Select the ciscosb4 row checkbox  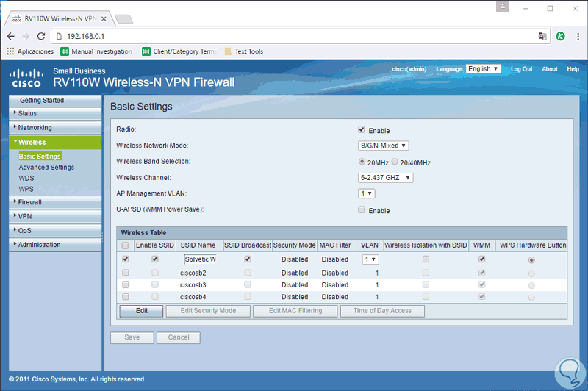pos(126,296)
